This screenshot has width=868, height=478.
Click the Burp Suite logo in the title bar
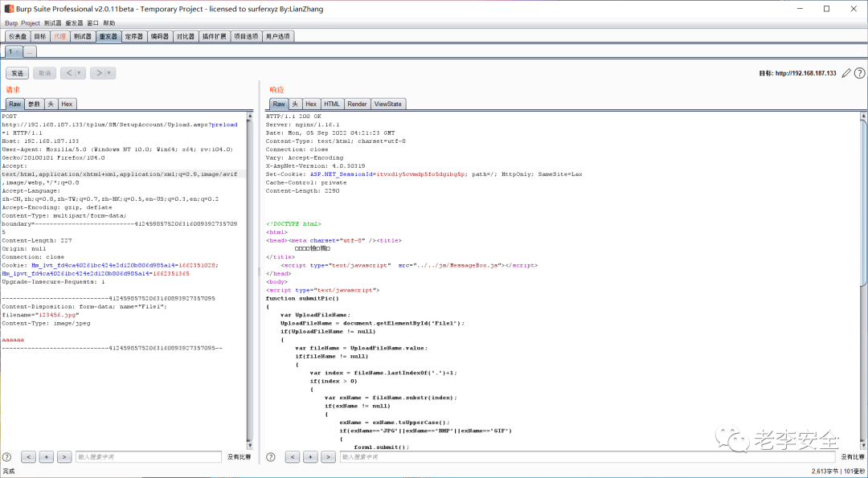pos(9,9)
